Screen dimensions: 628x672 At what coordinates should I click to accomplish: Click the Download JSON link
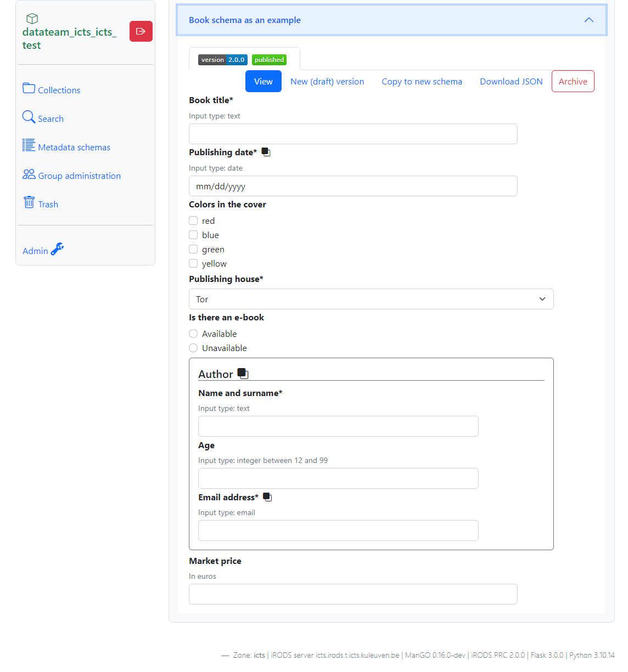pos(511,81)
